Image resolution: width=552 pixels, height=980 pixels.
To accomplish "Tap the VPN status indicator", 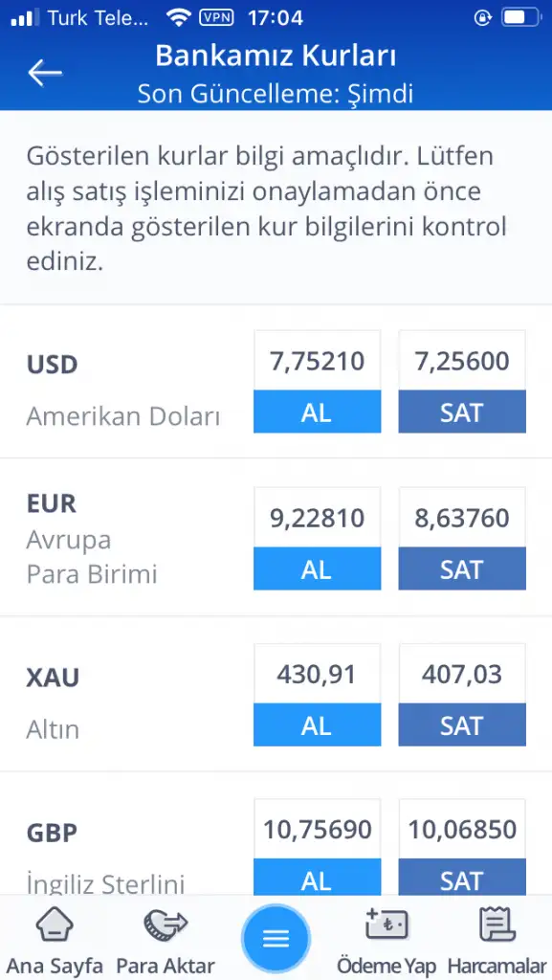I will pyautogui.click(x=216, y=17).
